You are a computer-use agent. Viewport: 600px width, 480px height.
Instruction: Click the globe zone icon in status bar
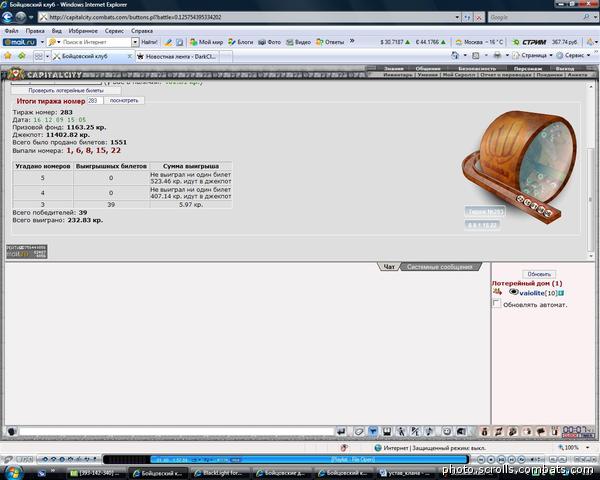point(378,447)
